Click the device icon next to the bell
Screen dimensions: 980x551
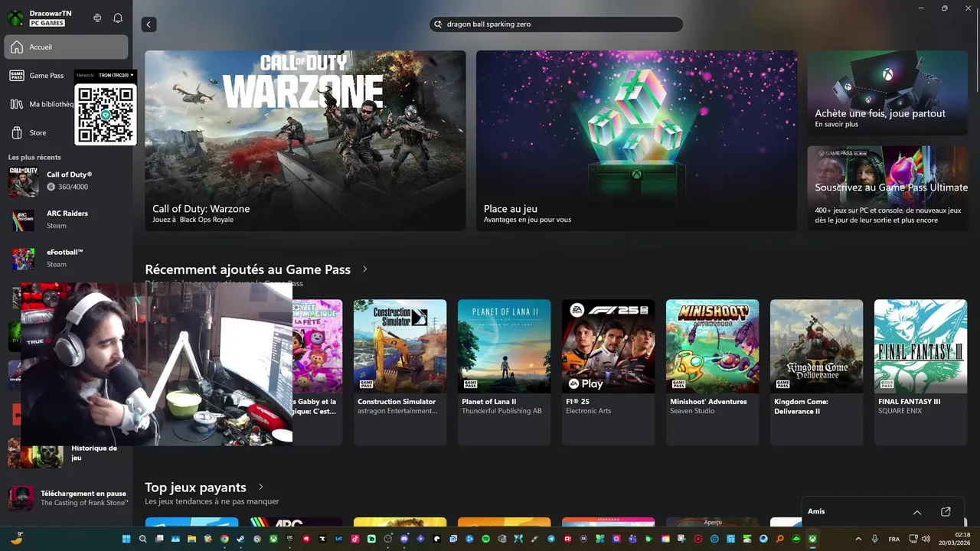tap(97, 18)
